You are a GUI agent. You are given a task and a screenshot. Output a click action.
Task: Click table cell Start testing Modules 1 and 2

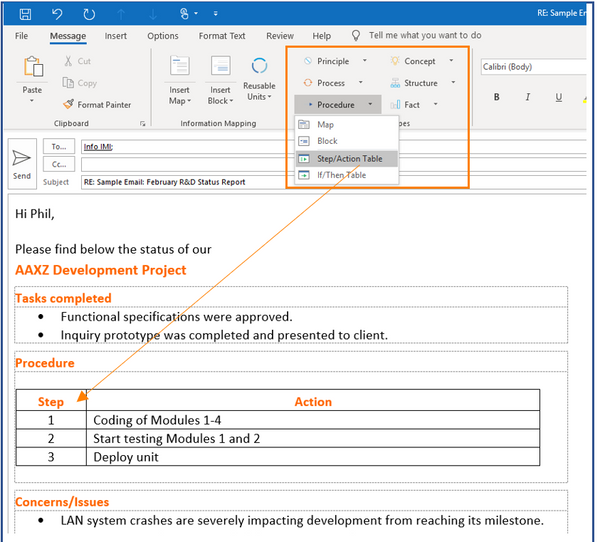tap(313, 439)
